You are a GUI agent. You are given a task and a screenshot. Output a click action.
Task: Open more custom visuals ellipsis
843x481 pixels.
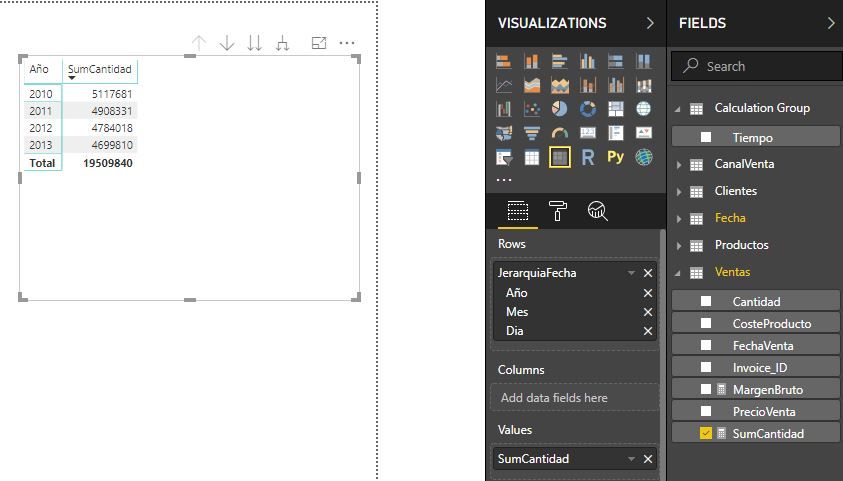point(504,180)
